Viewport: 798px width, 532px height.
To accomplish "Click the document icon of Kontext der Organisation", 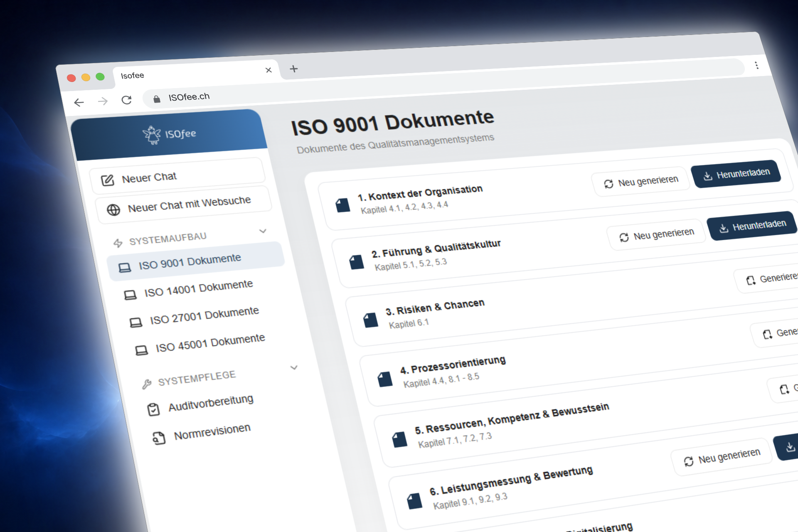I will (342, 205).
